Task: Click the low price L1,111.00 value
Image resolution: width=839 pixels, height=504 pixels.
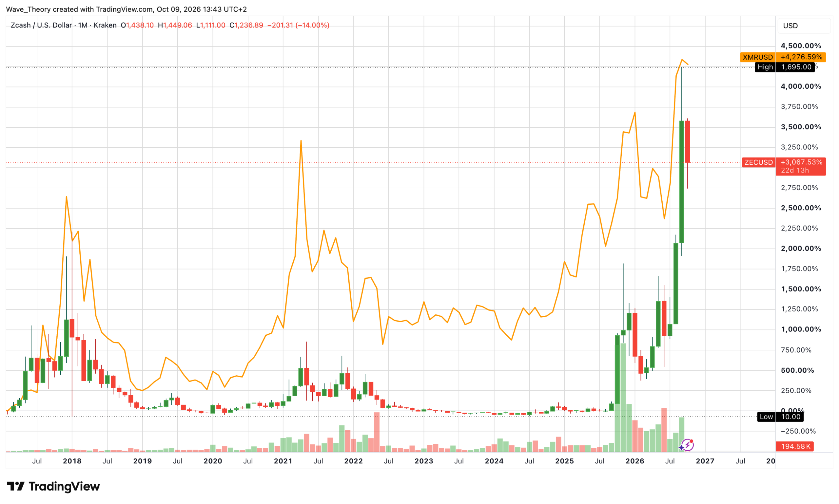Action: pyautogui.click(x=211, y=25)
